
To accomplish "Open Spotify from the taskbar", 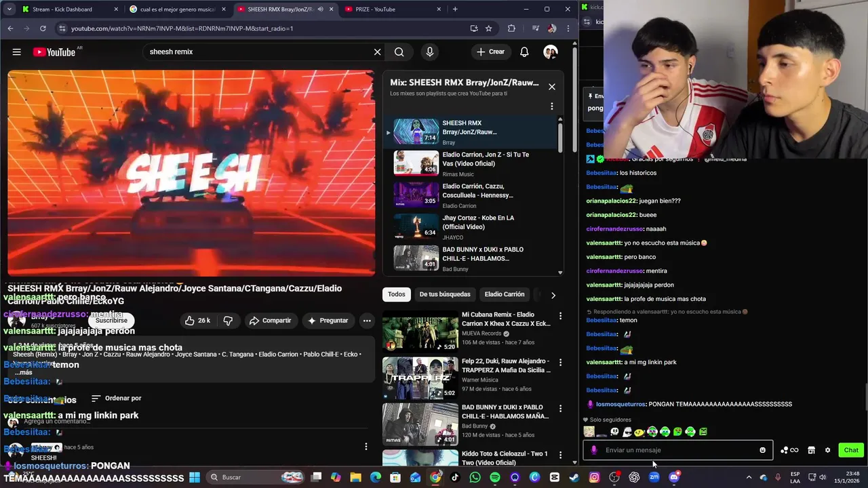I will click(x=495, y=477).
